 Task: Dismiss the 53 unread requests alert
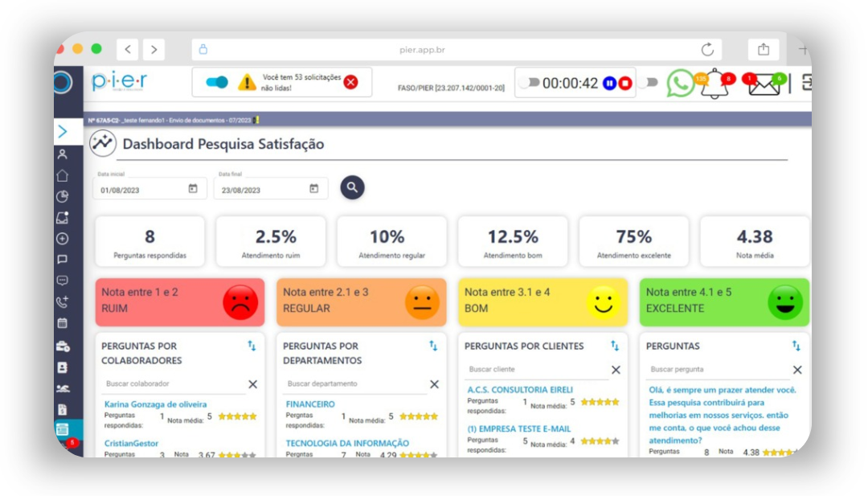pyautogui.click(x=350, y=83)
